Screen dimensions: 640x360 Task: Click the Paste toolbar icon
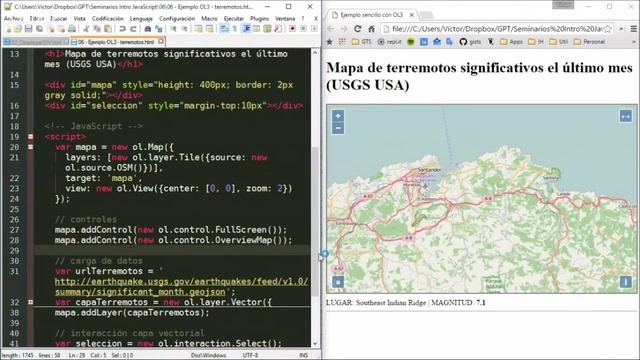pos(108,29)
